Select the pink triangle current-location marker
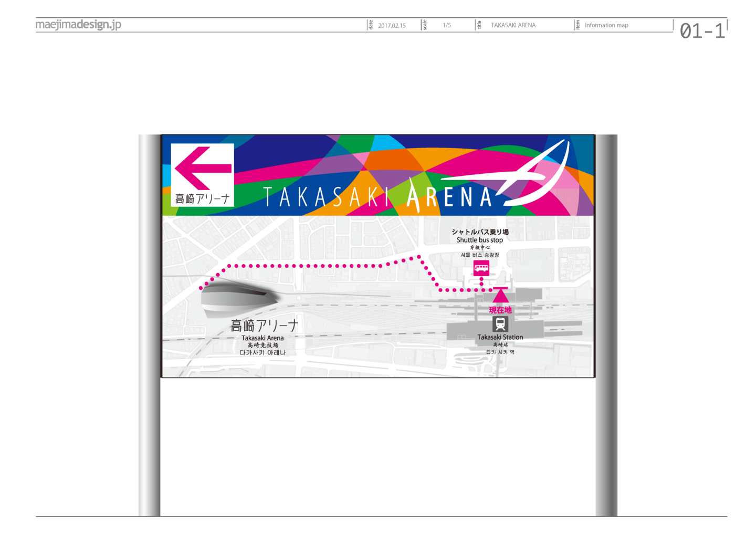Image resolution: width=756 pixels, height=534 pixels. [500, 296]
